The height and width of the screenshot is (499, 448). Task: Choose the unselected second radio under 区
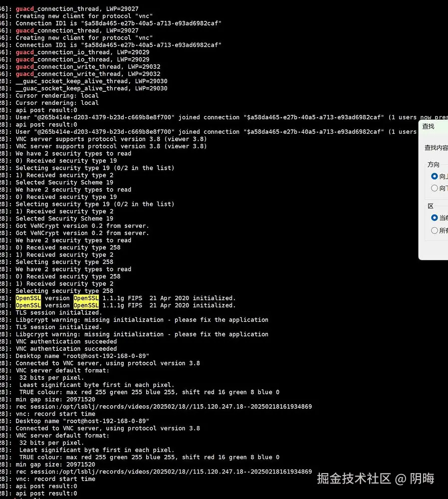click(435, 231)
